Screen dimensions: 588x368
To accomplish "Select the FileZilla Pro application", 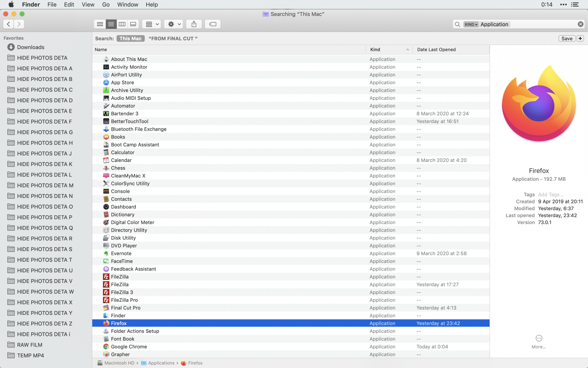I will (291, 300).
